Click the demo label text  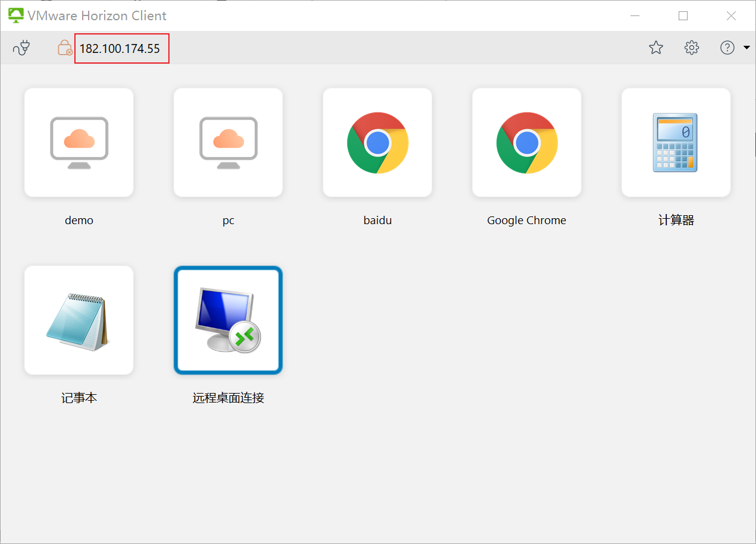pos(79,221)
